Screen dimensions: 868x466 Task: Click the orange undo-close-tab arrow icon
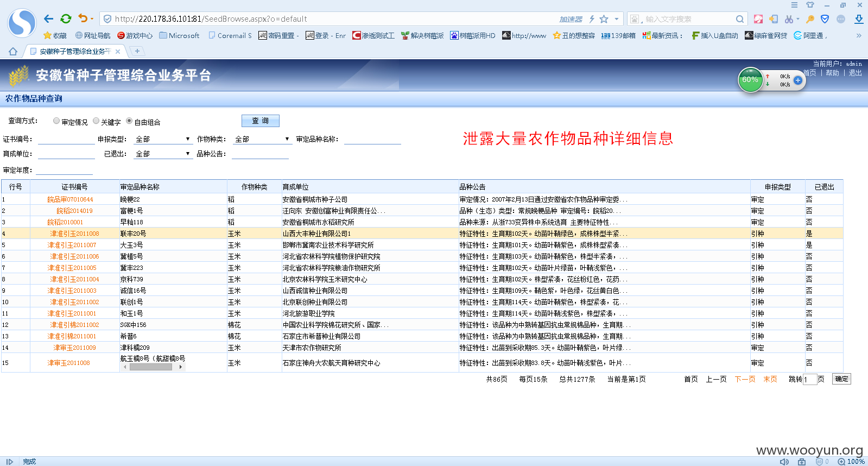pos(83,18)
